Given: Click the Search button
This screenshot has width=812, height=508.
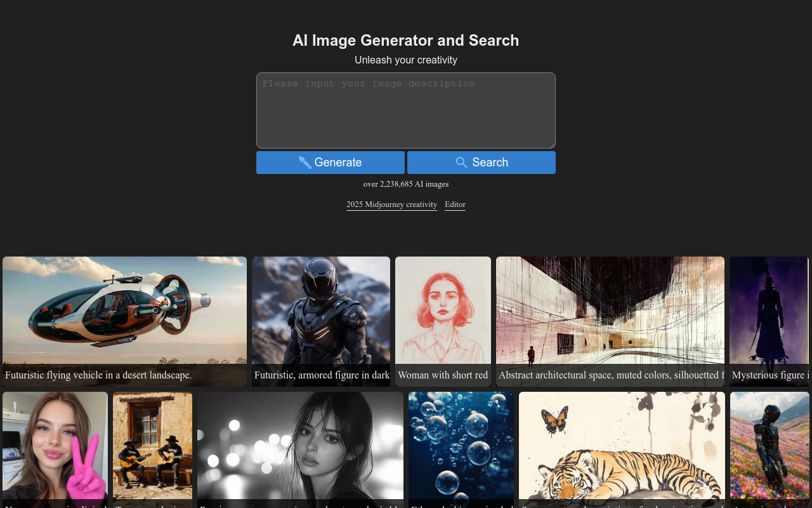Looking at the screenshot, I should (x=481, y=163).
